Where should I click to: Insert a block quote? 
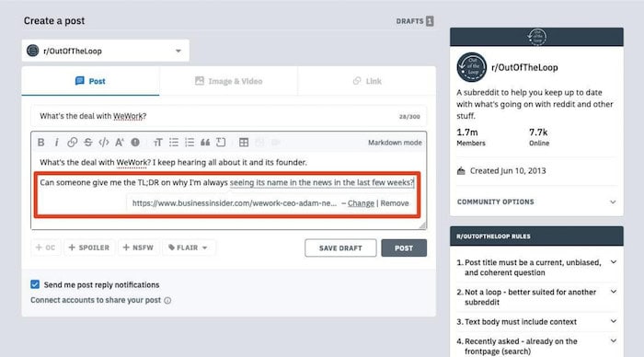205,143
